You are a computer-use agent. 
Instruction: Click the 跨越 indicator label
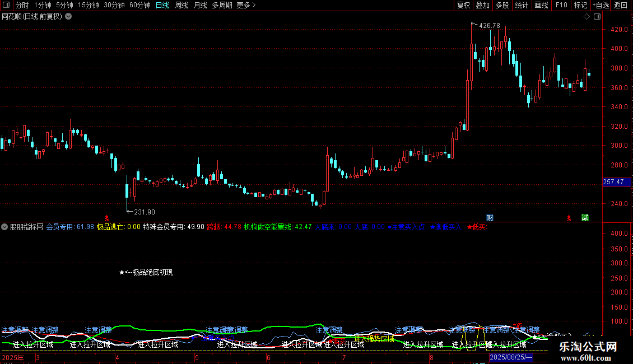click(224, 227)
